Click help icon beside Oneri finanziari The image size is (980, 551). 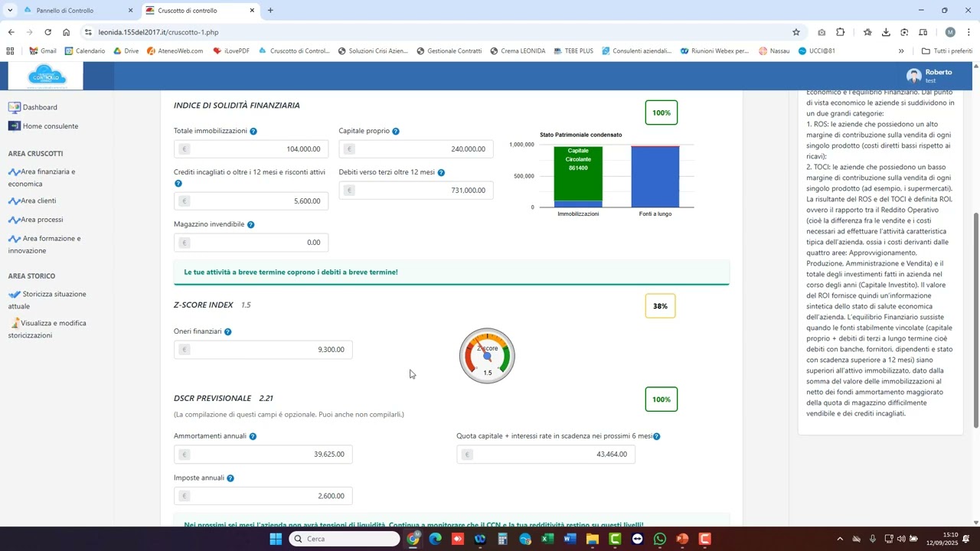(227, 332)
